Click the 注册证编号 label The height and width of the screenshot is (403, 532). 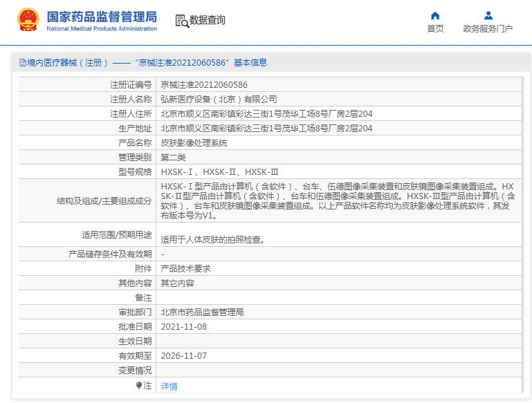tap(131, 85)
